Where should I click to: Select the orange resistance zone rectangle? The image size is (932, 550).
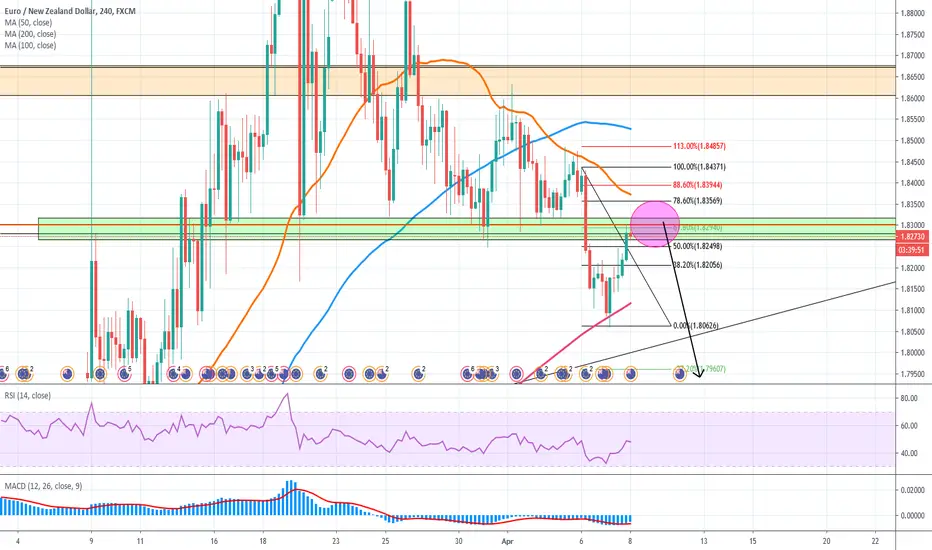(448, 81)
